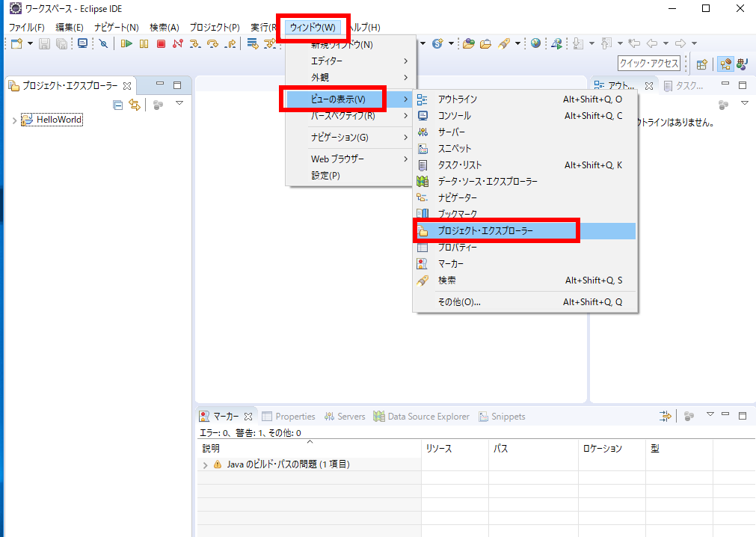The width and height of the screenshot is (756, 537).
Task: Switch to the Java perspective button
Action: 743,64
